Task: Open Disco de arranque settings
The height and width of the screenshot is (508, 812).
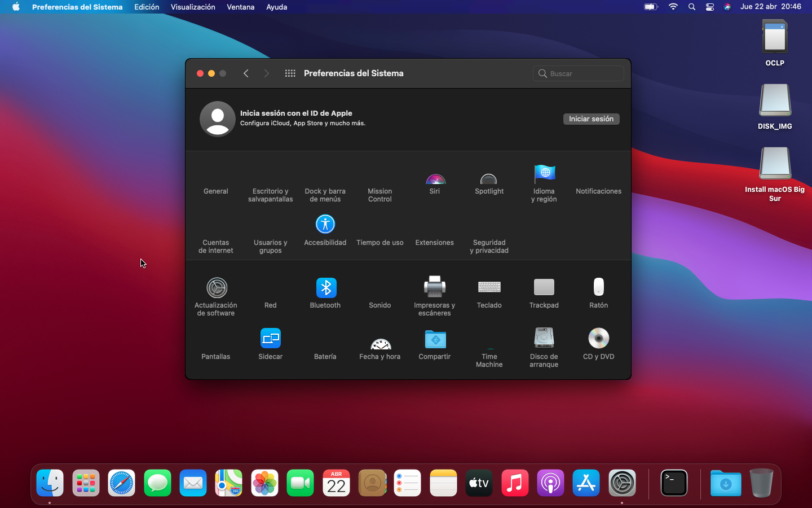Action: [544, 339]
